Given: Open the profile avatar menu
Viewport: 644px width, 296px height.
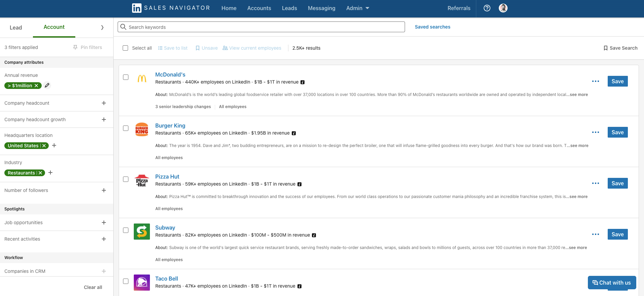Looking at the screenshot, I should click(x=503, y=8).
